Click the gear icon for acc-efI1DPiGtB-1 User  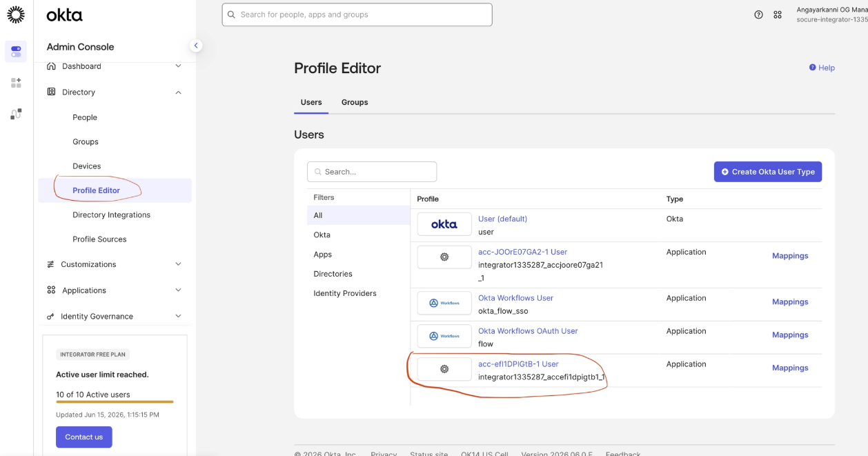444,369
